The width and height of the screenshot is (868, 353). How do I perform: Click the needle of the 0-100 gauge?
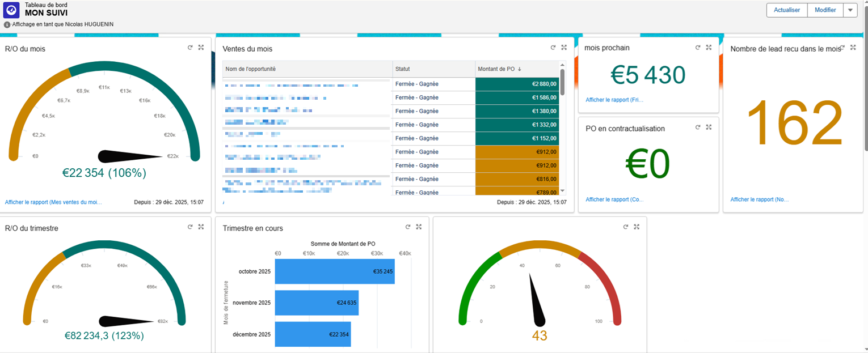tap(536, 300)
